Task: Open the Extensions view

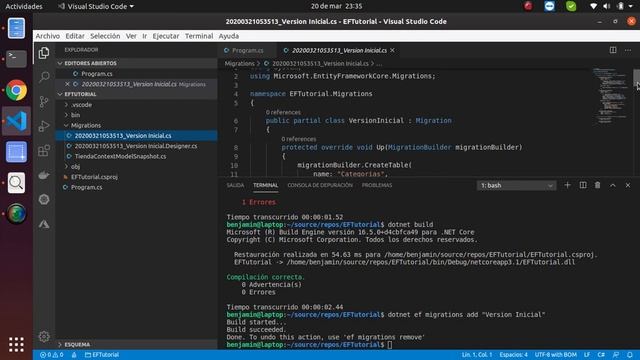Action: 44,150
